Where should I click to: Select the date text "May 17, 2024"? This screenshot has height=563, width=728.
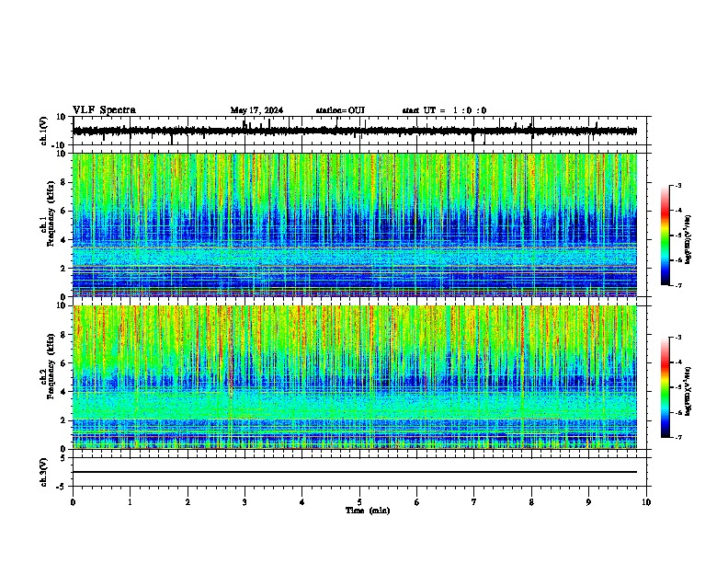(256, 110)
